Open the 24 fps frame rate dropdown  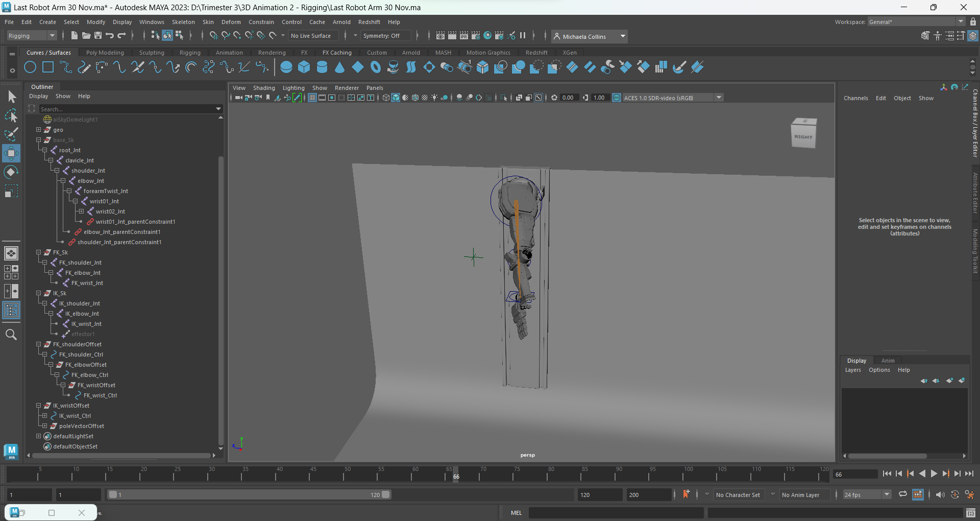point(867,494)
